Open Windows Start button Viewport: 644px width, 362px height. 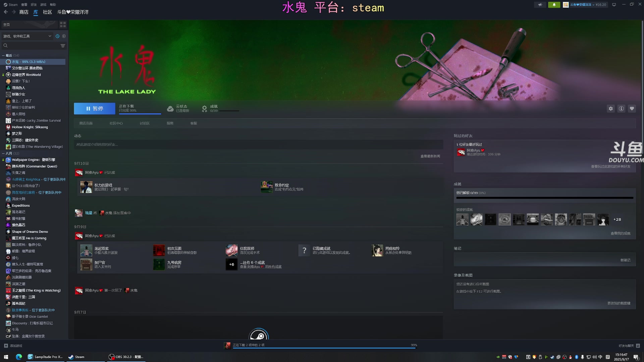6,357
